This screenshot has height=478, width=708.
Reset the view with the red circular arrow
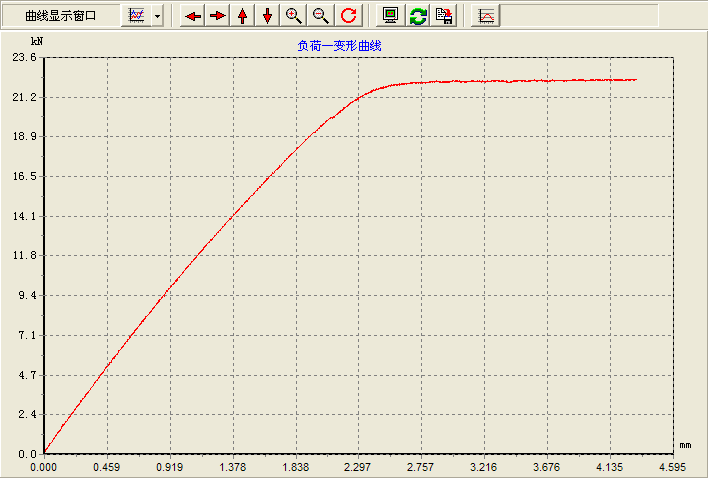[348, 16]
